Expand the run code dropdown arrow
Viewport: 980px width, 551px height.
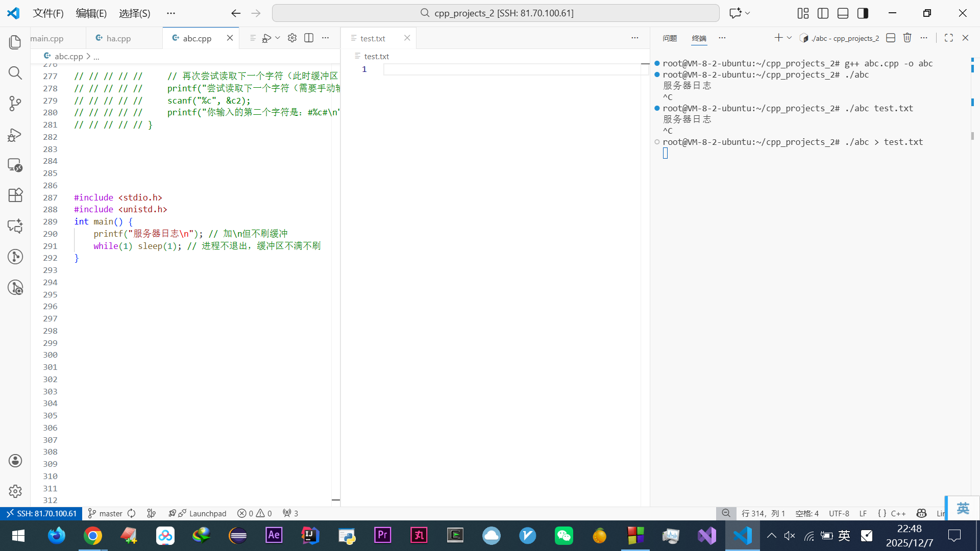click(278, 38)
